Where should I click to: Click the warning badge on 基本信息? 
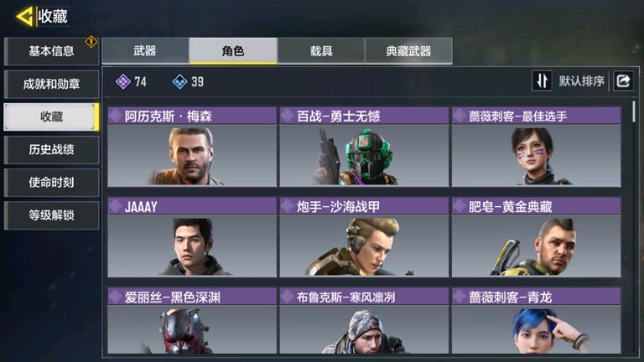[91, 41]
